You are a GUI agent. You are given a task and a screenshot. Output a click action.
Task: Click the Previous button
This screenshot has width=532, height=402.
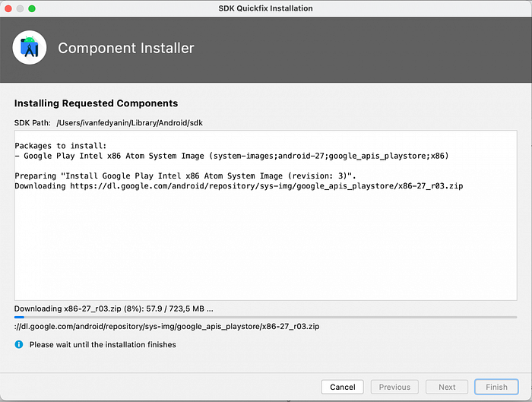pos(394,387)
